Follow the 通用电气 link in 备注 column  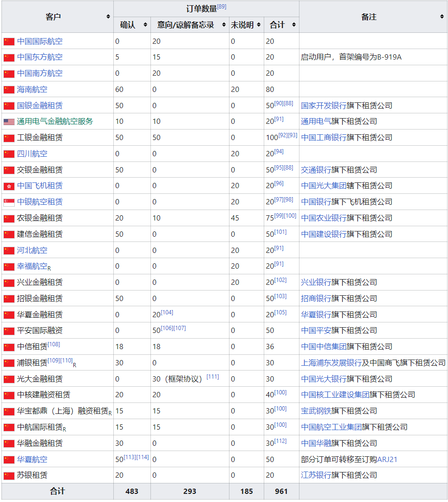click(x=316, y=121)
